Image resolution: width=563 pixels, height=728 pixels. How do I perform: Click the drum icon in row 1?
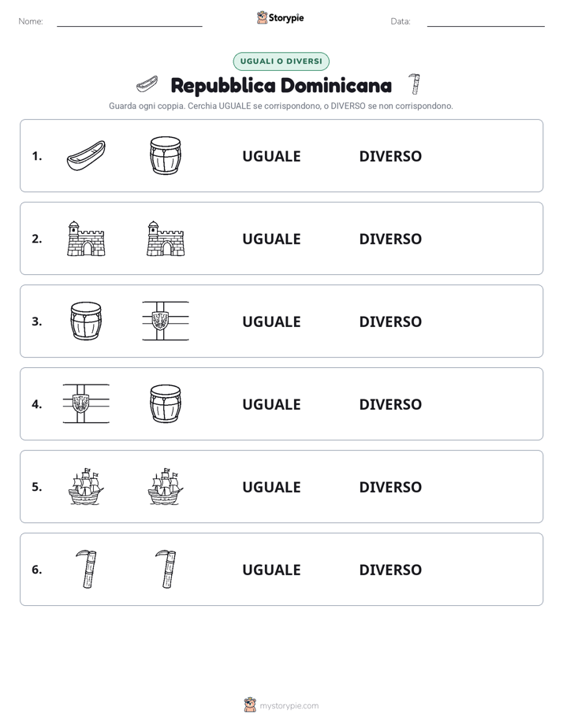click(166, 155)
